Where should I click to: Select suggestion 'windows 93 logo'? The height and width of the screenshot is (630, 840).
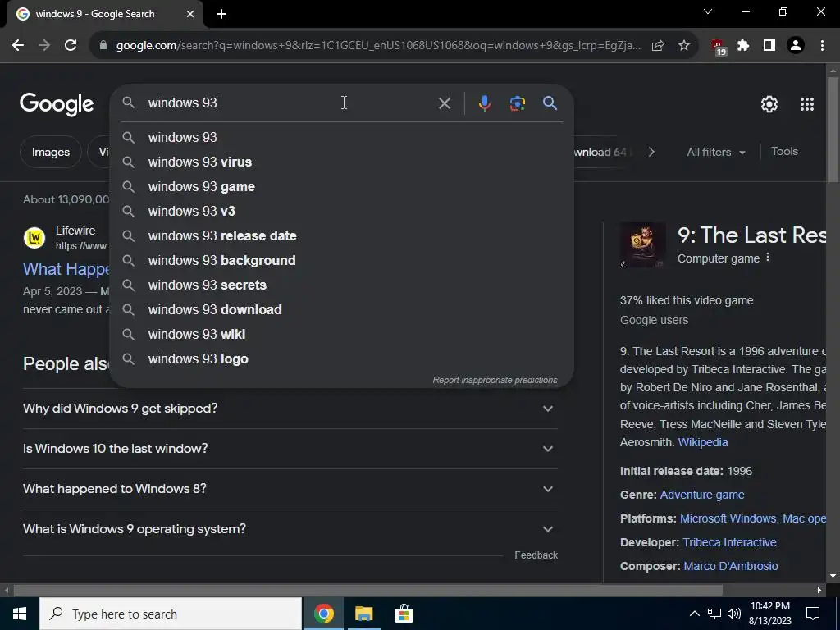tap(342, 359)
